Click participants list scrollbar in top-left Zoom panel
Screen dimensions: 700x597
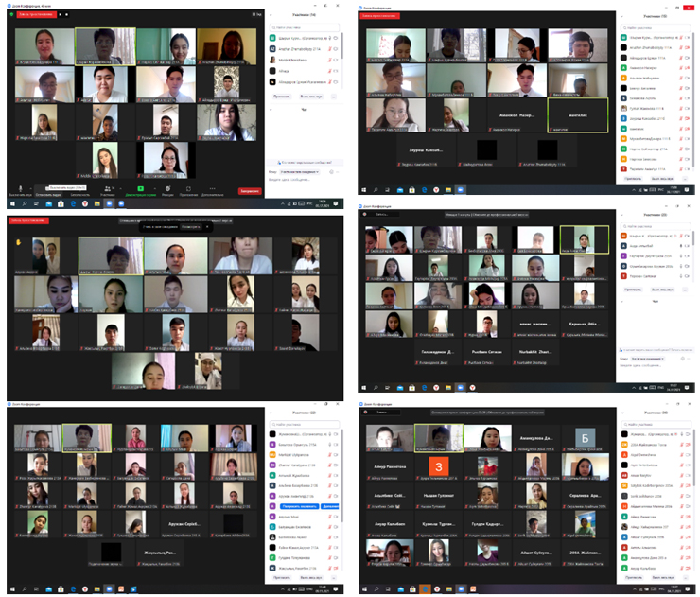[342, 45]
